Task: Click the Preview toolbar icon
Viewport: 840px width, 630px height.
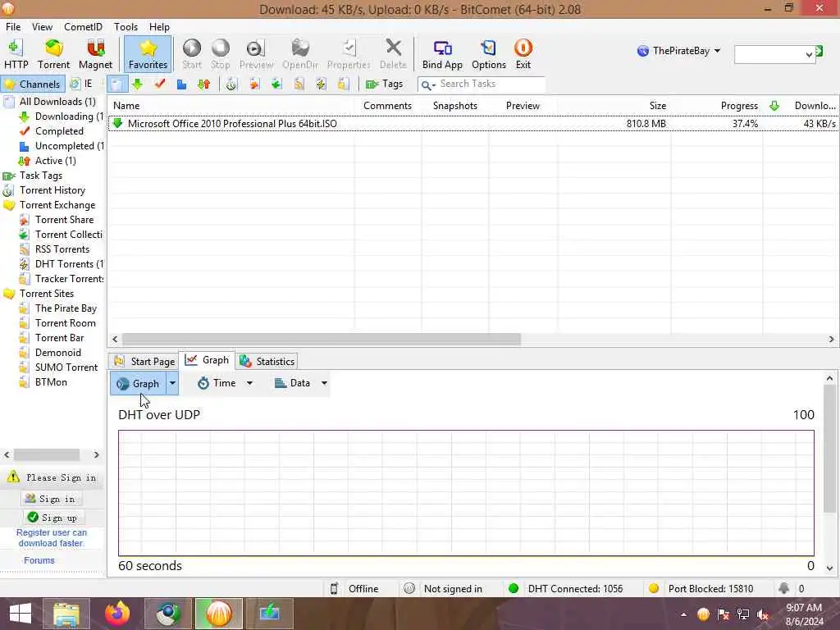Action: tap(256, 54)
